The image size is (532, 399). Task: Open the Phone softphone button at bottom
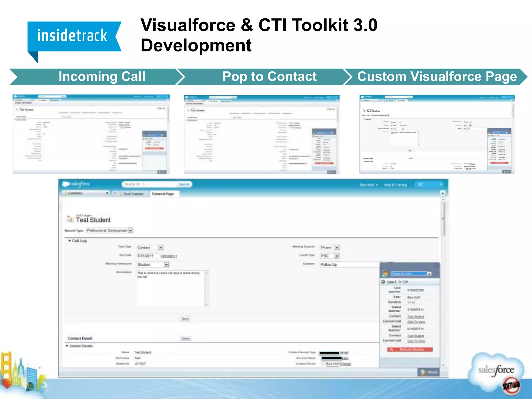429,372
